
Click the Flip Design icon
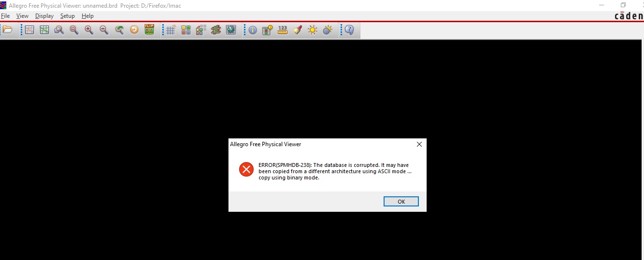click(x=149, y=30)
